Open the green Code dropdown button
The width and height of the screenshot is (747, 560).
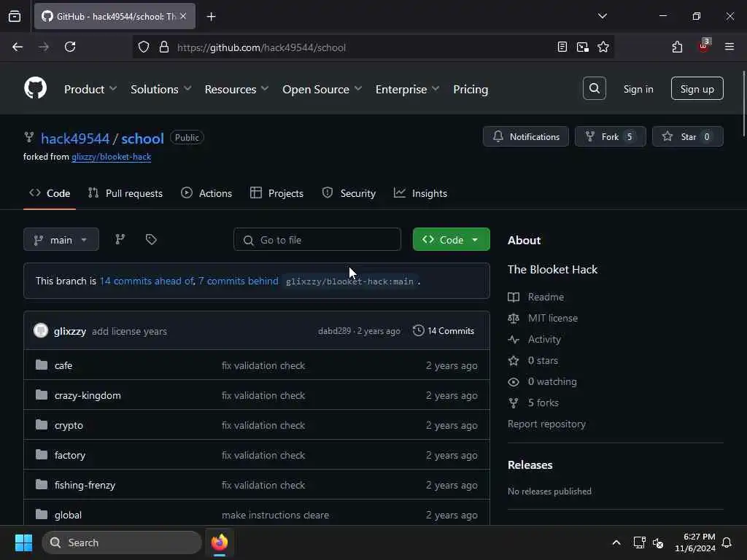point(451,239)
